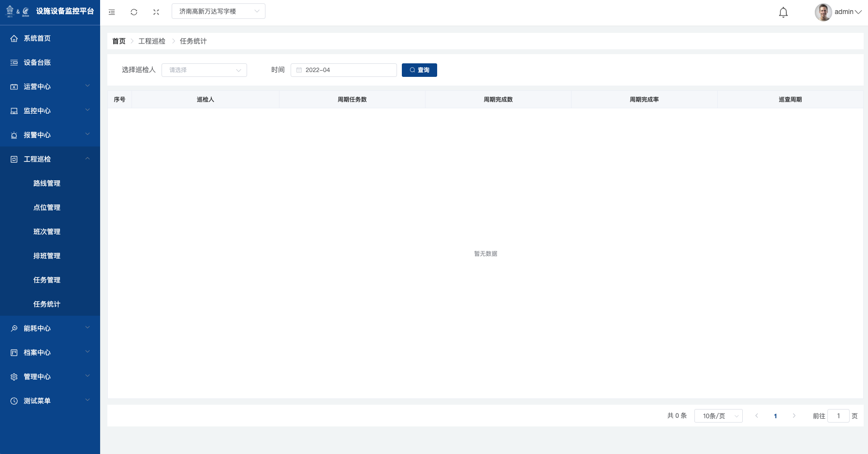The height and width of the screenshot is (454, 868).
Task: Collapse the sidebar with the menu fold icon
Action: coord(112,12)
